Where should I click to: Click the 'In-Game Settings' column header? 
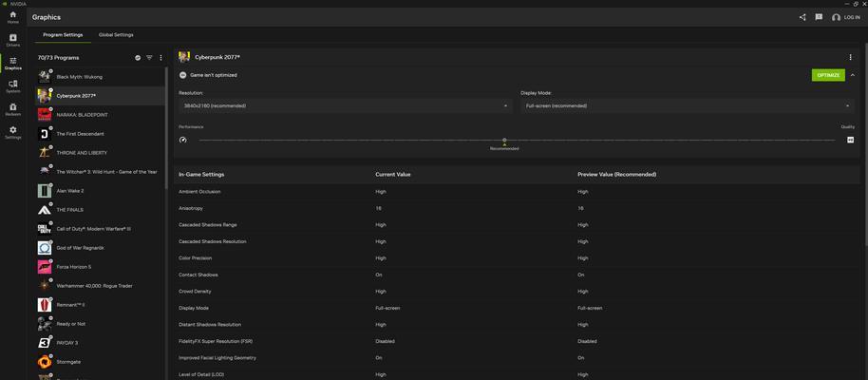[201, 175]
